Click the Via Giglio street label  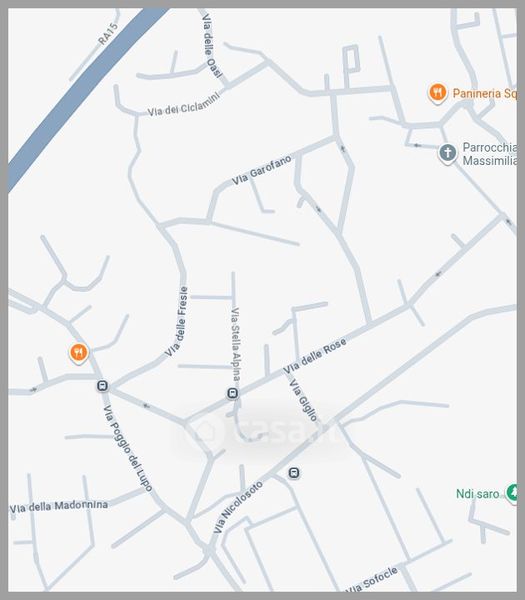pyautogui.click(x=303, y=399)
